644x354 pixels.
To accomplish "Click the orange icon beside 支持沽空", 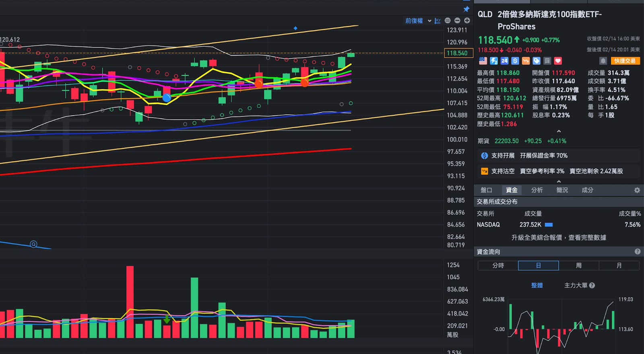I will pos(485,171).
